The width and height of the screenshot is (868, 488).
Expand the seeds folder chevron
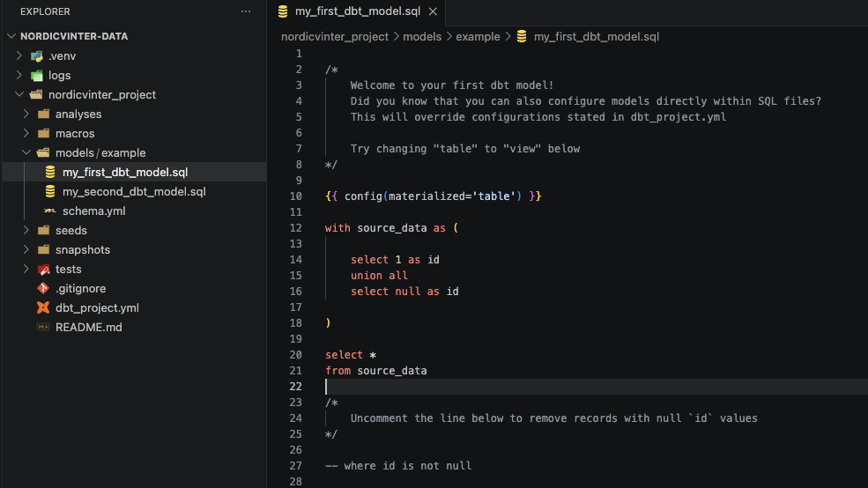tap(26, 230)
